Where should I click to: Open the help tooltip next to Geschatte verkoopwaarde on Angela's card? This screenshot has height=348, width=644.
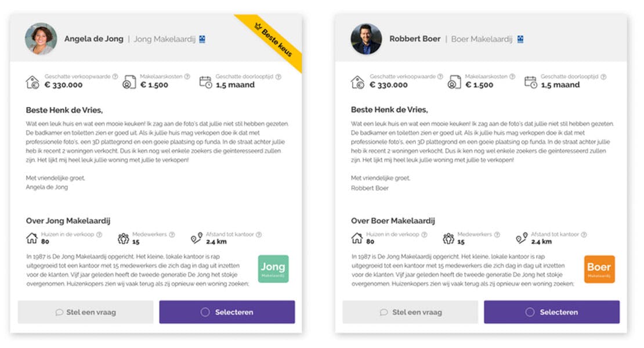tap(116, 77)
